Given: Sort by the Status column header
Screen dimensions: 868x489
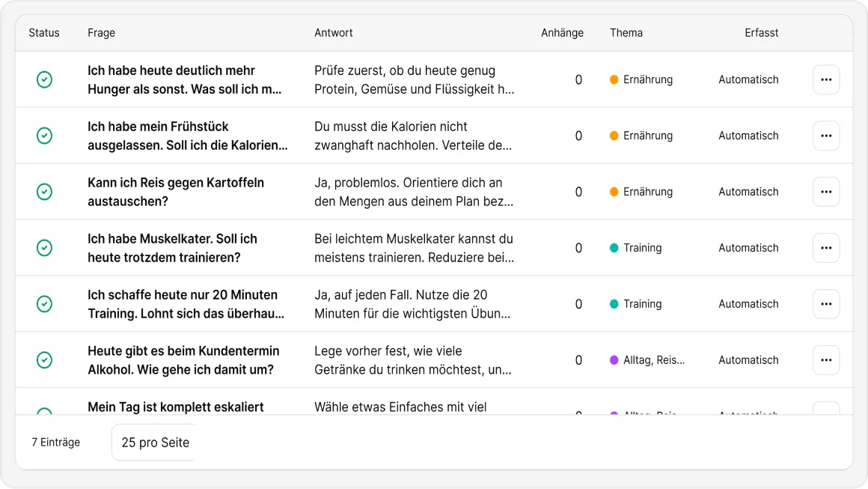Looking at the screenshot, I should point(43,33).
